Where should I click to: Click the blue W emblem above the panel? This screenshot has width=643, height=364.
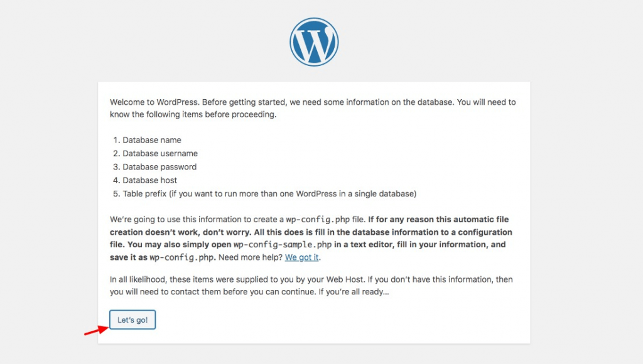[314, 41]
